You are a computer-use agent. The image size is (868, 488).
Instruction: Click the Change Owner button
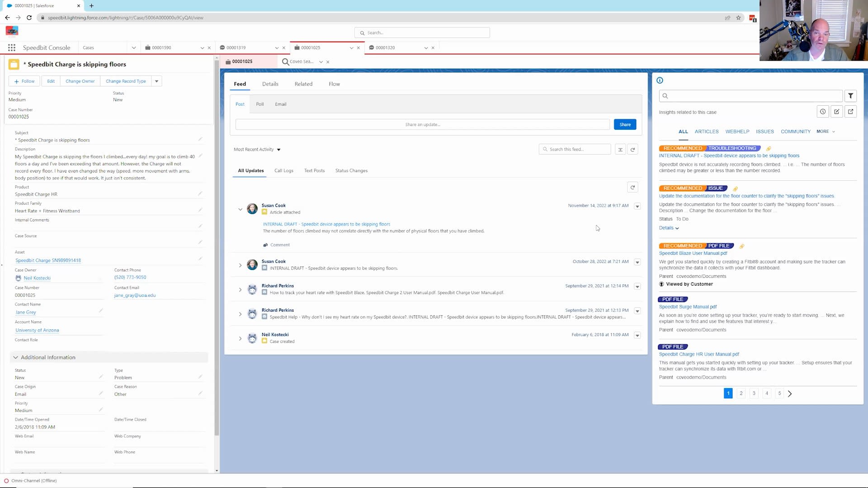click(80, 81)
